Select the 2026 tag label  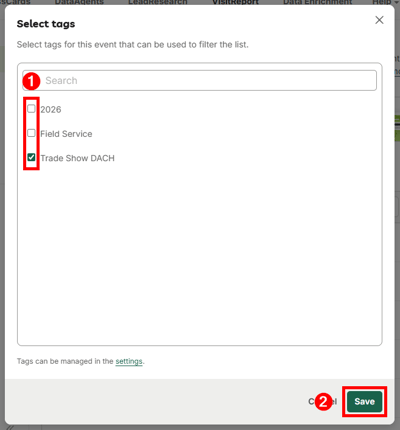point(51,110)
